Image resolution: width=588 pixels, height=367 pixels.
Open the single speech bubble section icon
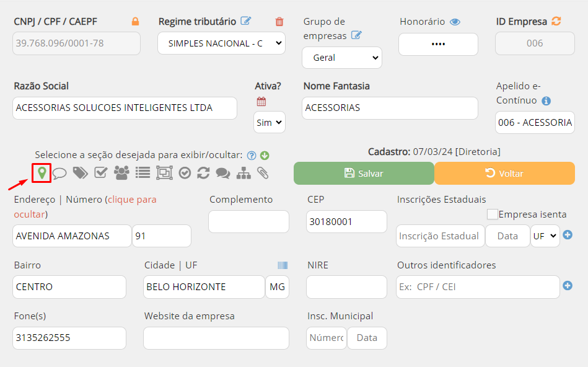(x=60, y=174)
